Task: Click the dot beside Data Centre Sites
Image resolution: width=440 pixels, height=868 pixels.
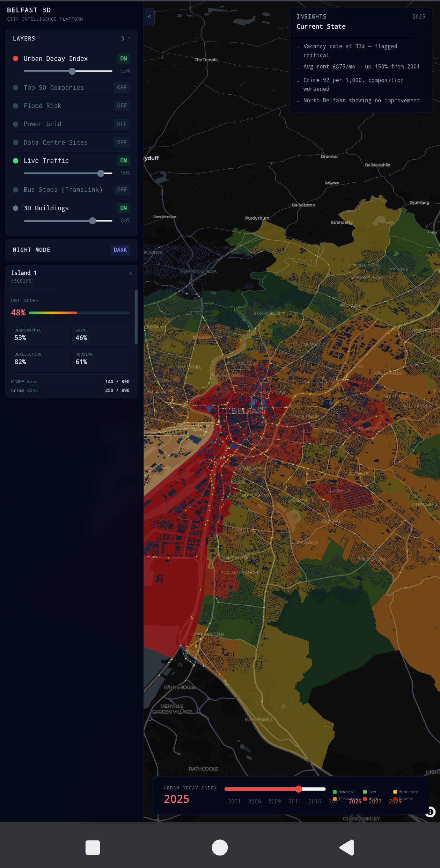Action: (16, 143)
